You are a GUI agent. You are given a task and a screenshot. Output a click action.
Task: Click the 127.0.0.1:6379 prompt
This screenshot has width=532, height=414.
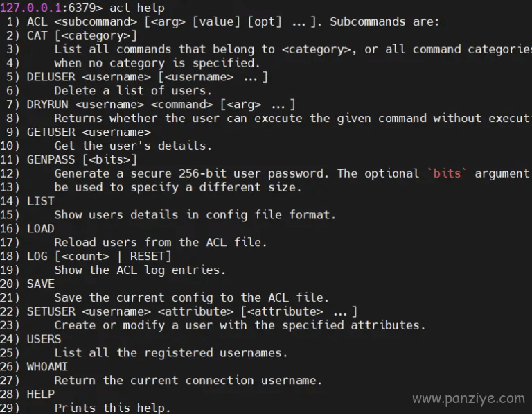[x=51, y=8]
